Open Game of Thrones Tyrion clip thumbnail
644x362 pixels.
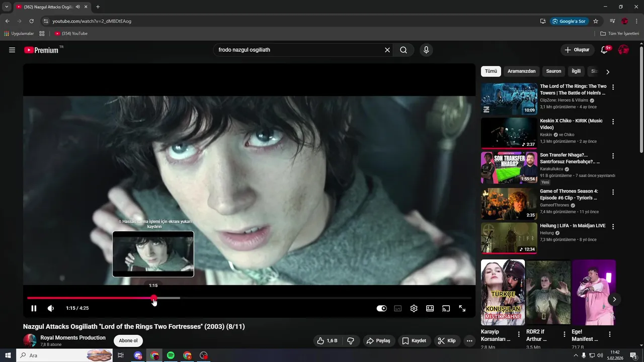[x=509, y=204]
